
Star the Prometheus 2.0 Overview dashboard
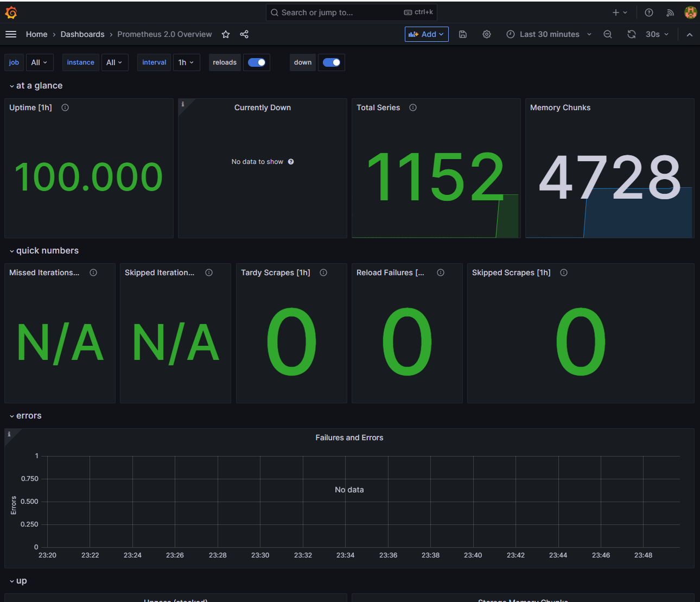(x=226, y=34)
